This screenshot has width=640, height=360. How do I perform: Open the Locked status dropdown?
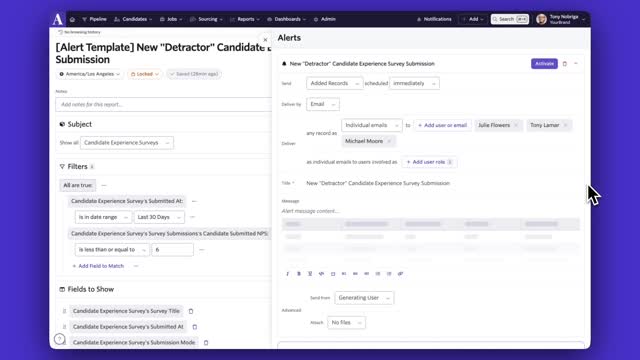[x=144, y=74]
